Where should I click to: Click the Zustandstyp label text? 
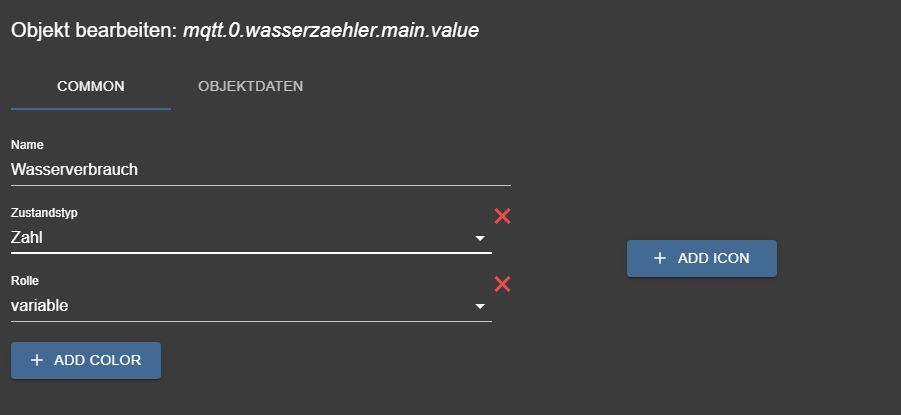click(x=44, y=213)
